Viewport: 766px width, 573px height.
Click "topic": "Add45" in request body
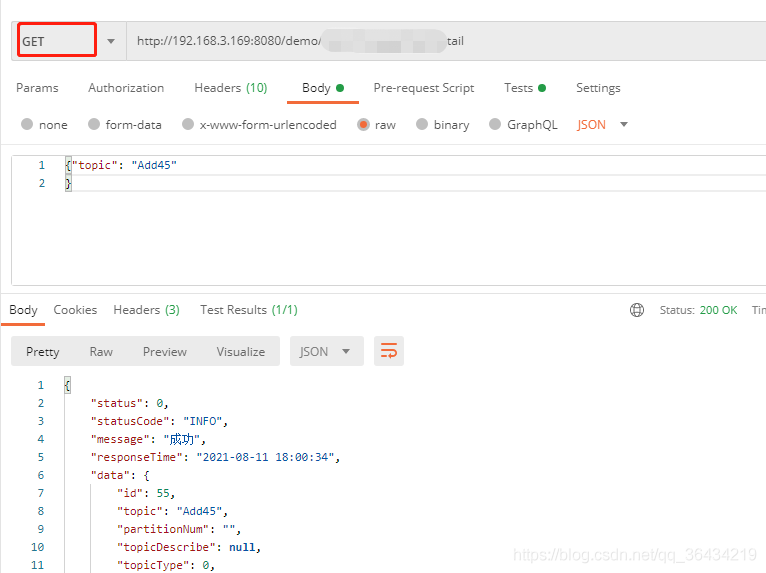124,165
